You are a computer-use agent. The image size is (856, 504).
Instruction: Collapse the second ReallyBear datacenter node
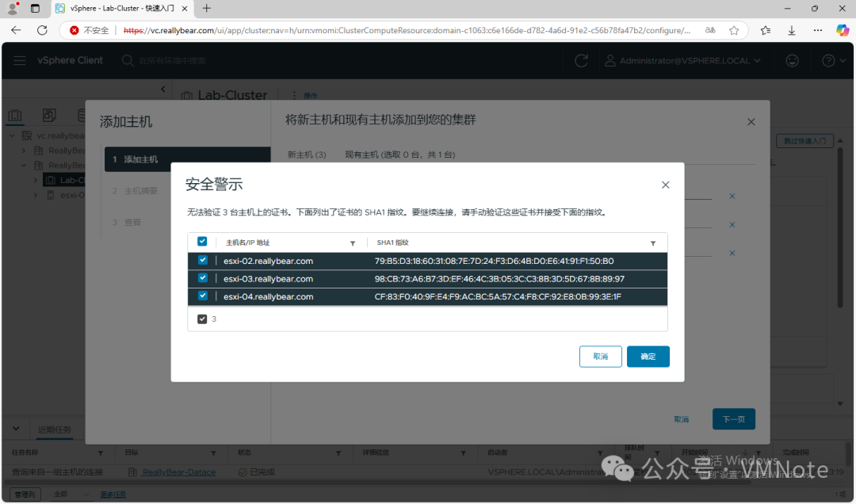tap(24, 165)
